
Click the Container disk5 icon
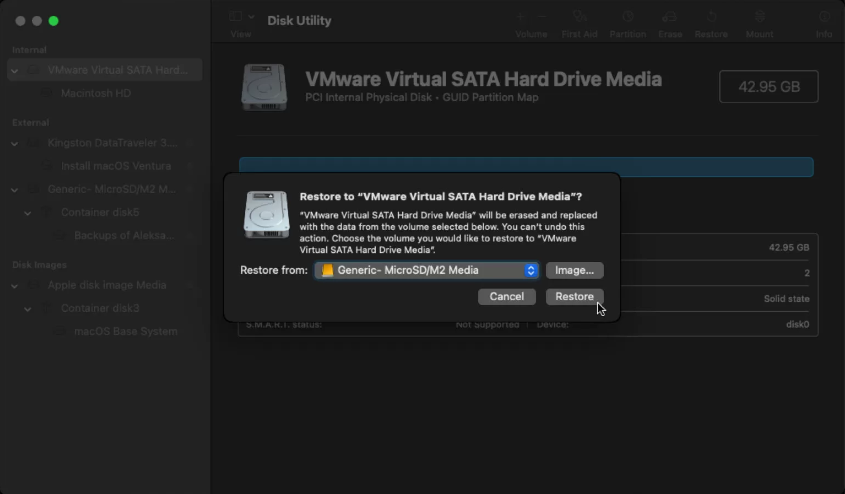47,212
